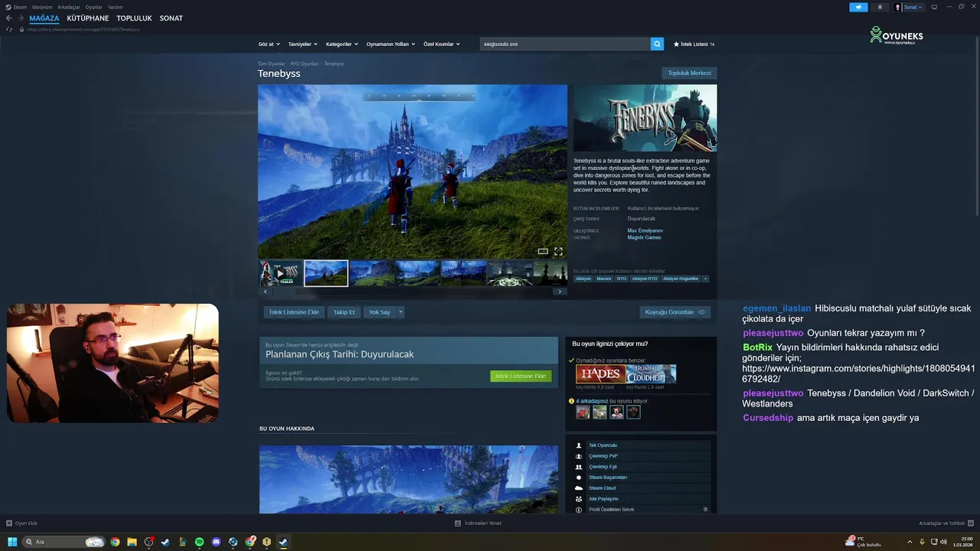Open the Yok Say dropdown arrow

(400, 312)
